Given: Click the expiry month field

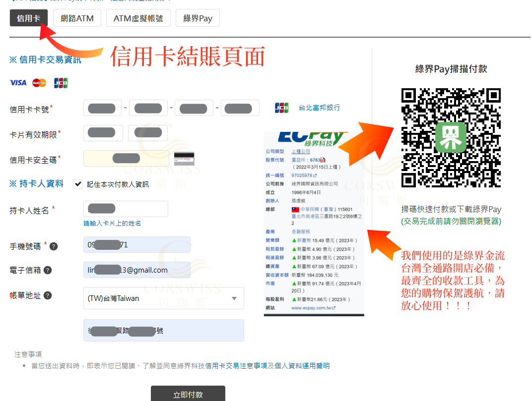Looking at the screenshot, I should tap(103, 133).
